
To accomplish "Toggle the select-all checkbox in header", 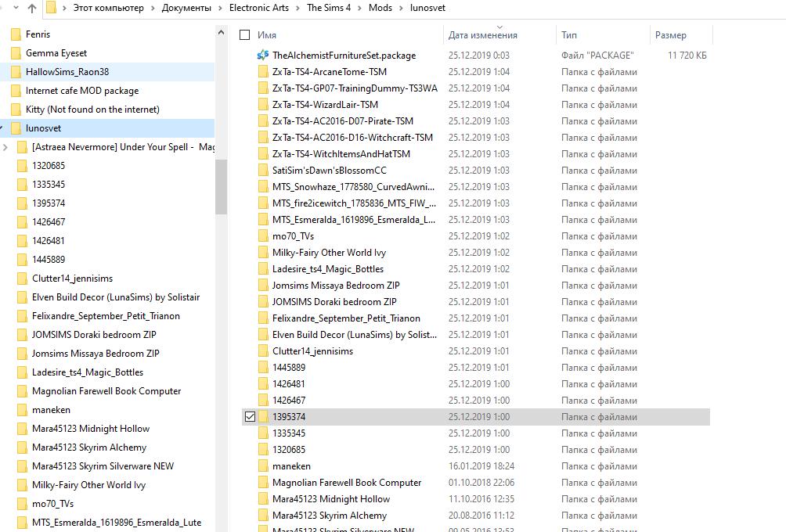I will point(245,35).
